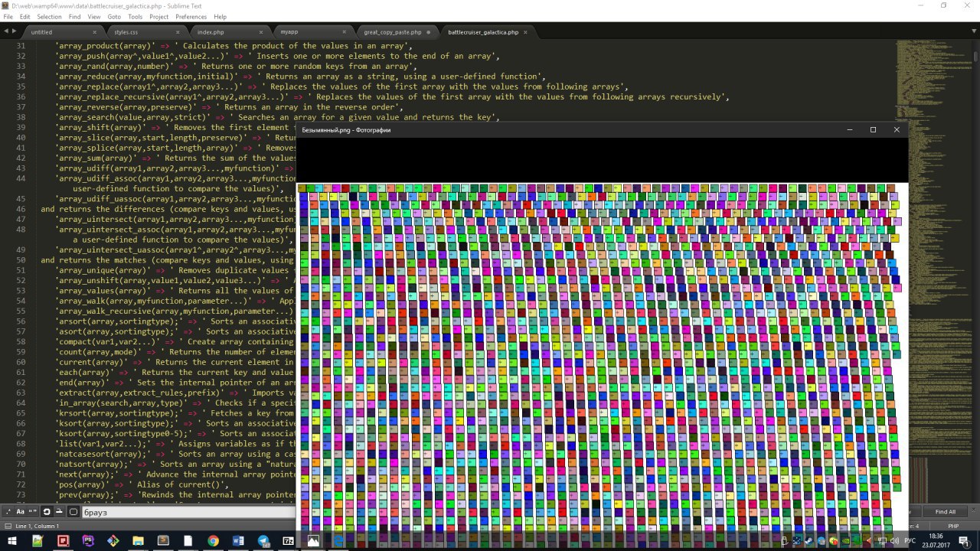
Task: Close the untitled tab
Action: [x=95, y=32]
